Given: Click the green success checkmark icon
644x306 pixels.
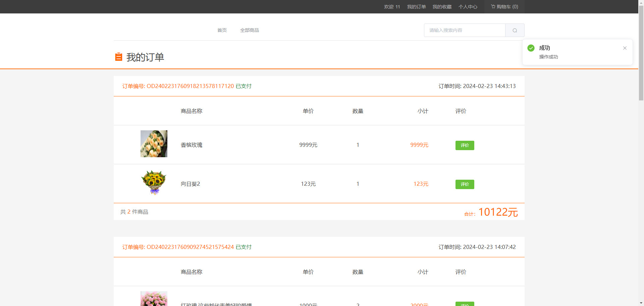Looking at the screenshot, I should [531, 48].
